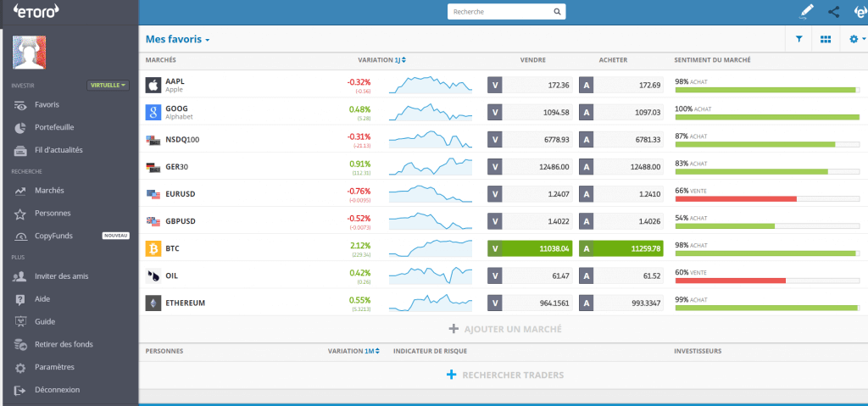Click the Aide help icon
Screen dimensions: 868x406
click(20, 300)
